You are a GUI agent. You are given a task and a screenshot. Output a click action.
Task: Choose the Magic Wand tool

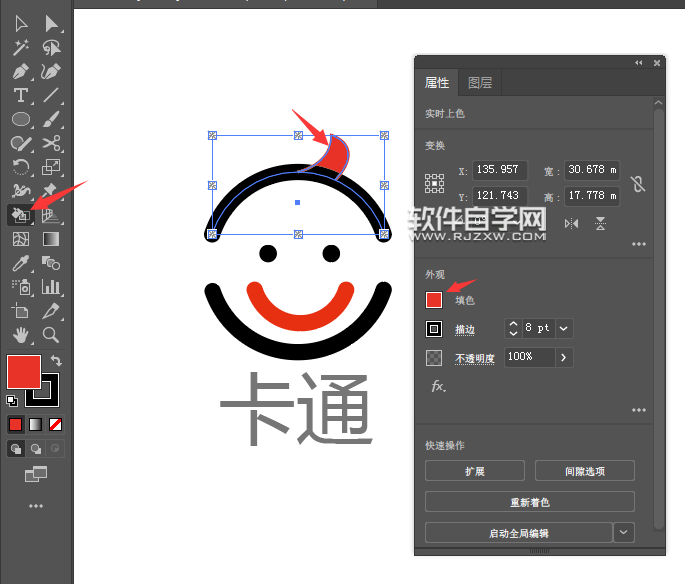click(x=20, y=48)
